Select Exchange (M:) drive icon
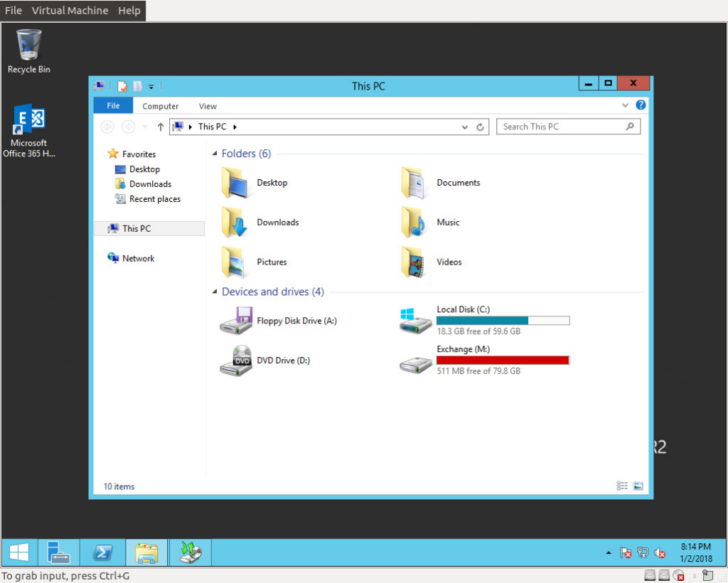The width and height of the screenshot is (728, 583). click(415, 364)
